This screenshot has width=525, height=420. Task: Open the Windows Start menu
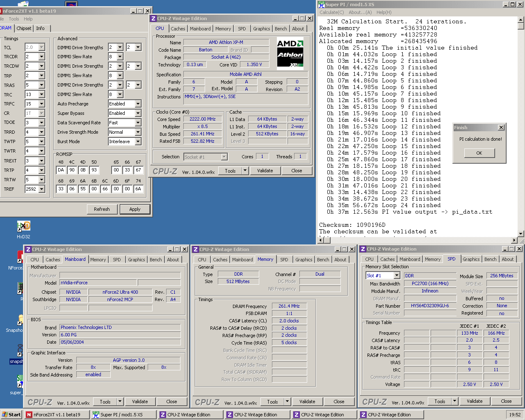coord(11,415)
